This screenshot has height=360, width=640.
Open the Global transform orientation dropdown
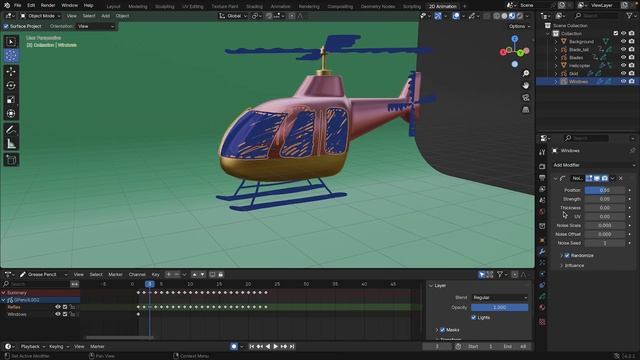233,16
